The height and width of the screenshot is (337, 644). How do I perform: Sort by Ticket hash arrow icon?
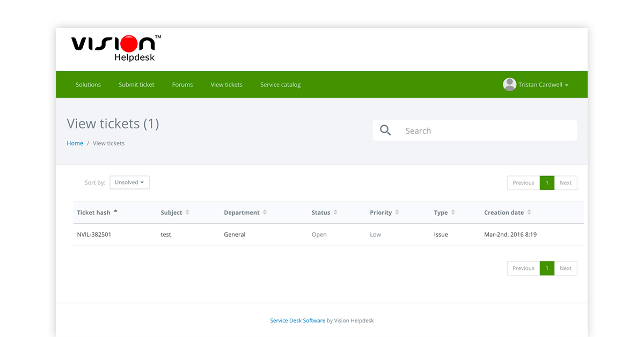(x=115, y=211)
